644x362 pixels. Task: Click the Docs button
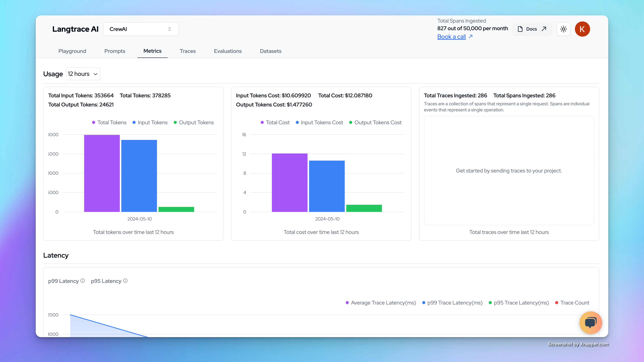(x=532, y=29)
